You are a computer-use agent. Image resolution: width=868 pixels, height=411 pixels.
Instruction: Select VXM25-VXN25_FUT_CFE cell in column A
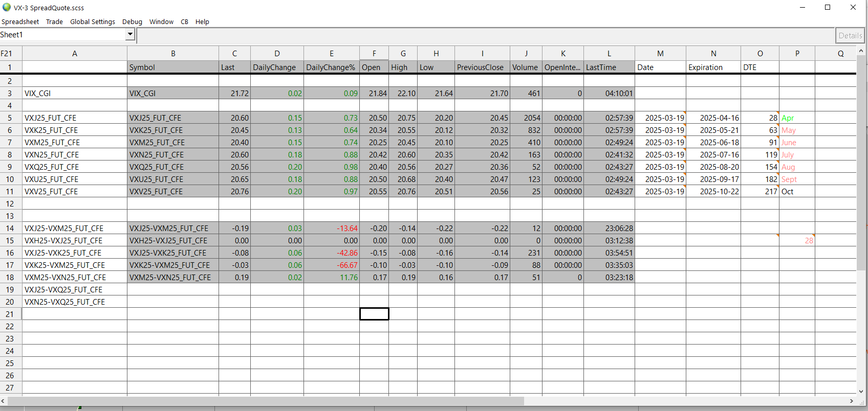tap(75, 277)
